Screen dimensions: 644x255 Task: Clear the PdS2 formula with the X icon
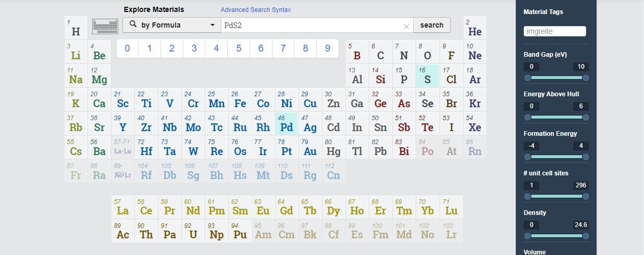406,26
